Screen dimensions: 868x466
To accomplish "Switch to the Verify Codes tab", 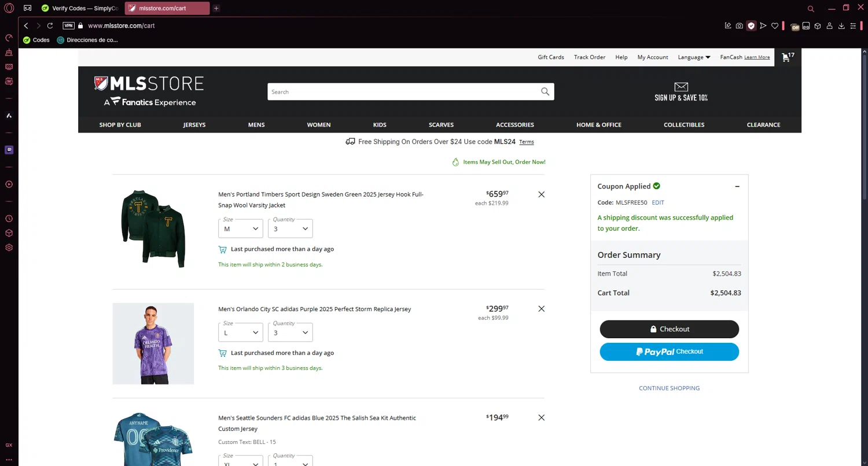I will 80,8.
